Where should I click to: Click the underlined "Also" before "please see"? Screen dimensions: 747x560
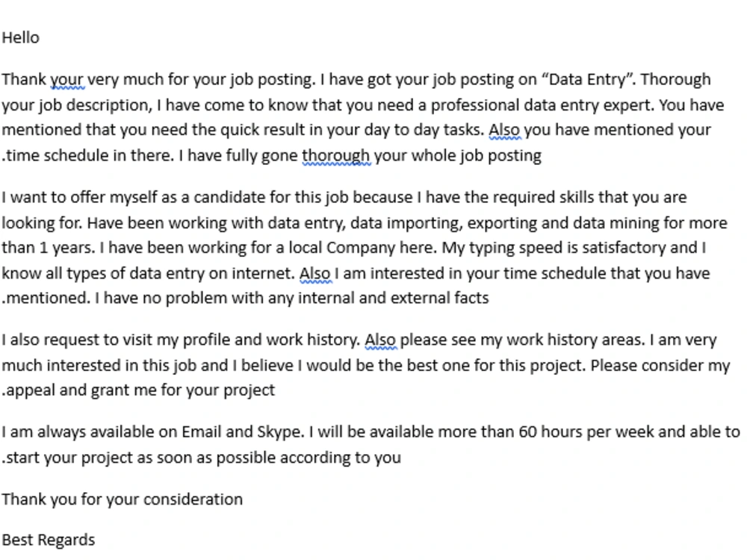pyautogui.click(x=381, y=340)
